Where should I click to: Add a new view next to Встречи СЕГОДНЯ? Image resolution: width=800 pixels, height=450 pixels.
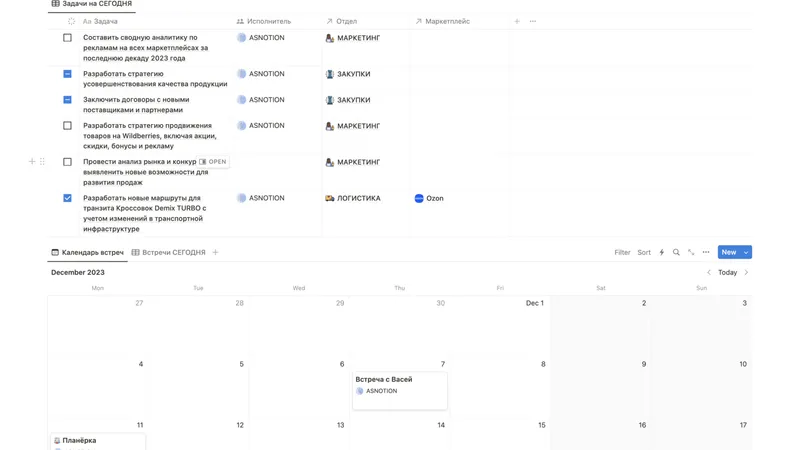pyautogui.click(x=215, y=253)
